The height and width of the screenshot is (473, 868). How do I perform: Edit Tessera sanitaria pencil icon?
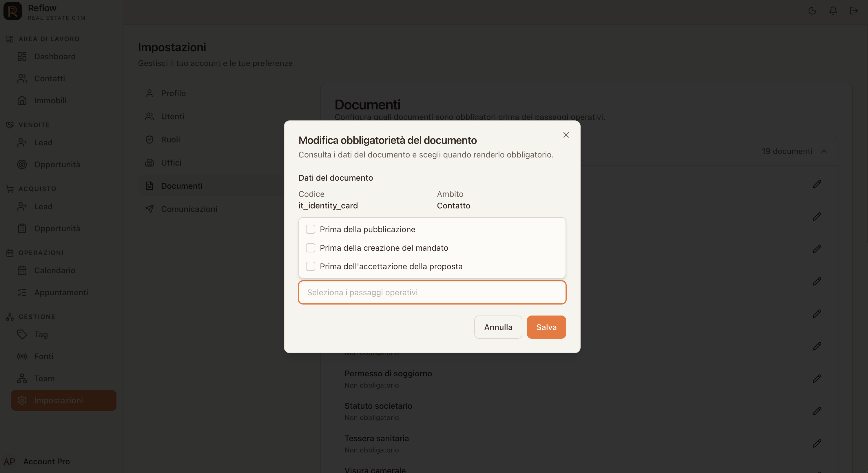pos(817,443)
